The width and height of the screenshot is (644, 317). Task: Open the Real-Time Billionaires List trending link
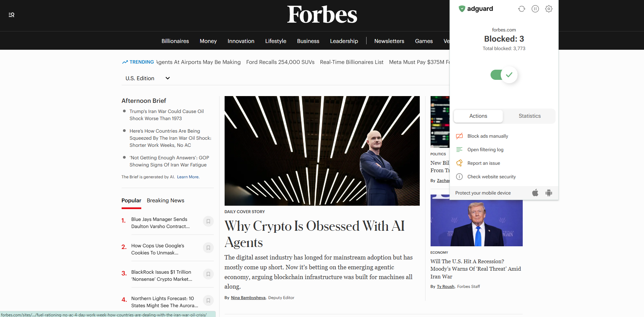click(352, 62)
